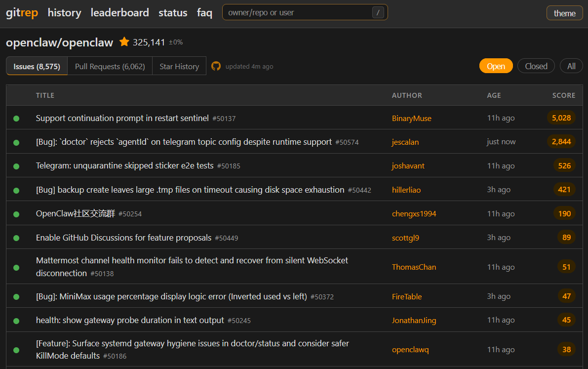Screen dimensions: 588x369
Task: Open the history page
Action: pyautogui.click(x=65, y=13)
